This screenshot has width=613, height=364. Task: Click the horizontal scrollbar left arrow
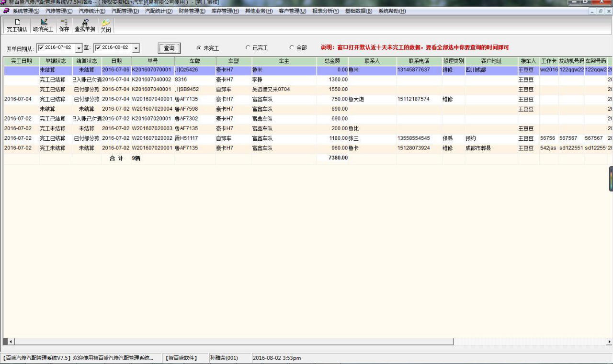(11, 341)
